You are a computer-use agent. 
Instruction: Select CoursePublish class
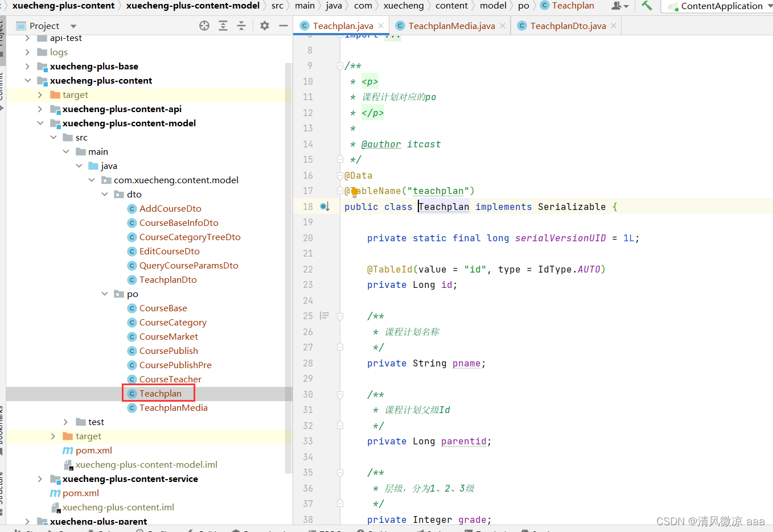tap(168, 350)
